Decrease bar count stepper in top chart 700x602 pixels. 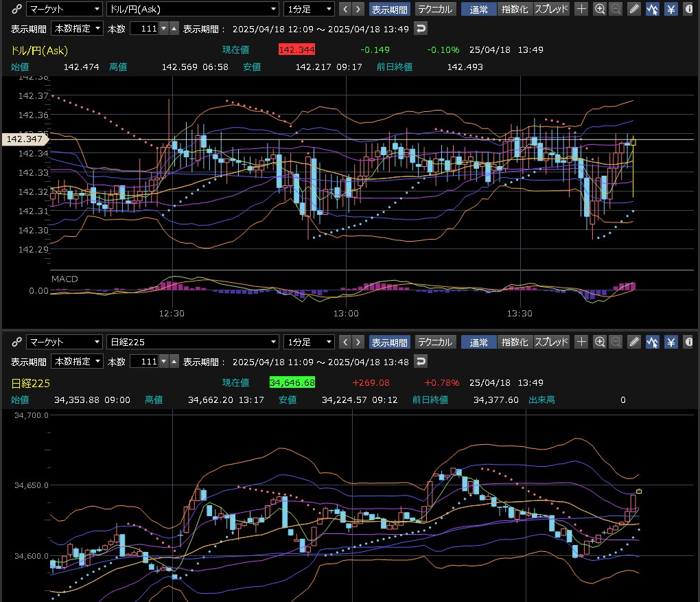click(164, 29)
